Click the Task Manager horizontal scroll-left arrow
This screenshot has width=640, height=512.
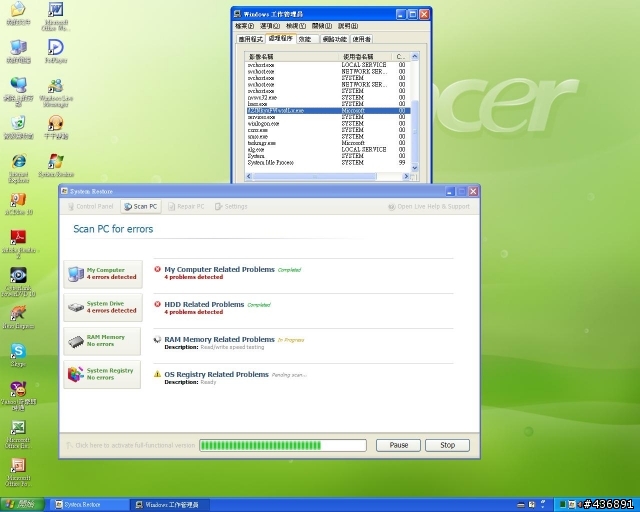click(x=249, y=176)
